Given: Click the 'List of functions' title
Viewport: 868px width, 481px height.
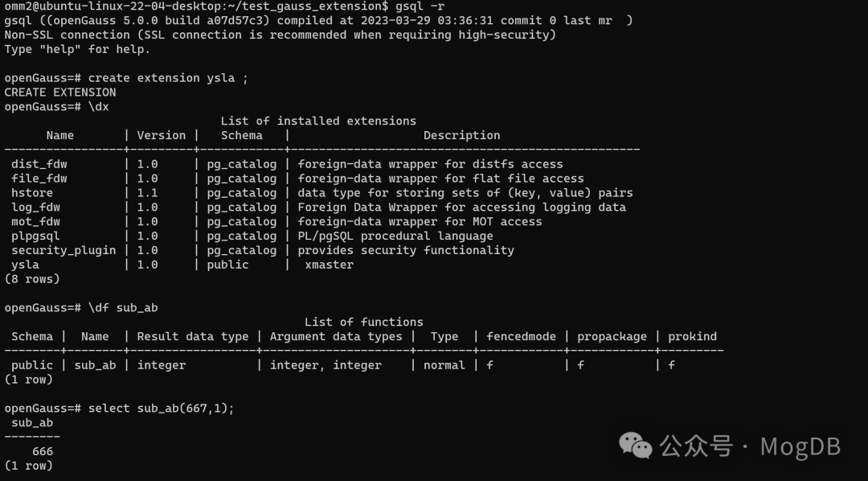Looking at the screenshot, I should [364, 322].
